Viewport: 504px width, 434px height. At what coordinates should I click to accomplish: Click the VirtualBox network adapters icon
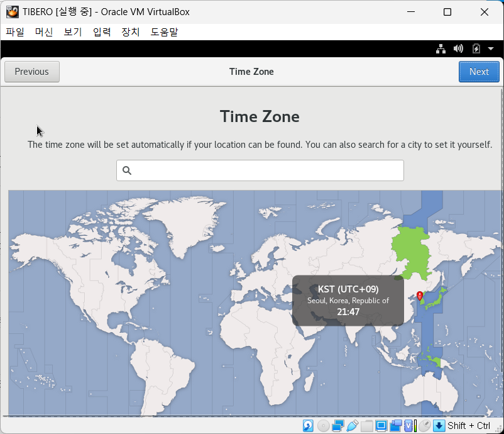[338, 426]
